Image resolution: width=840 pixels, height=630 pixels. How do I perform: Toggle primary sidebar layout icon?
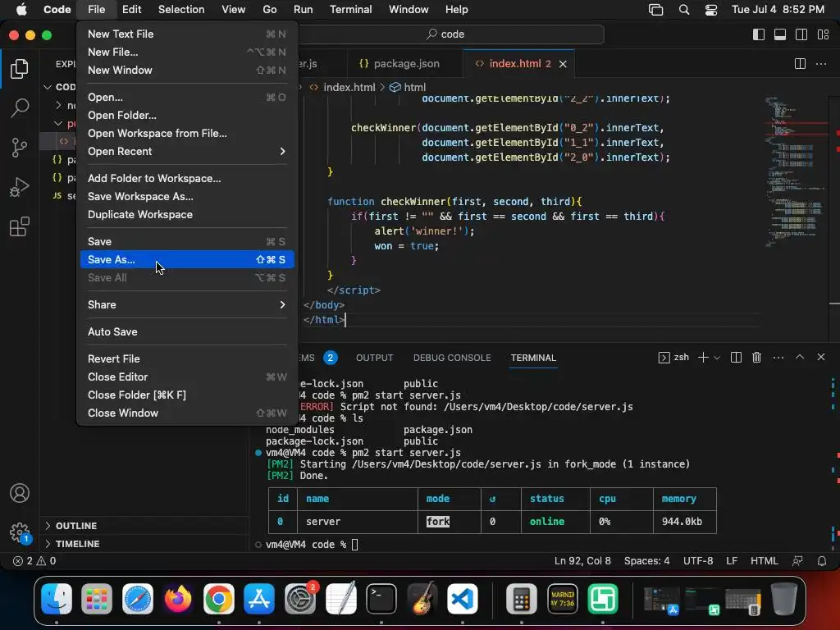[x=759, y=34]
